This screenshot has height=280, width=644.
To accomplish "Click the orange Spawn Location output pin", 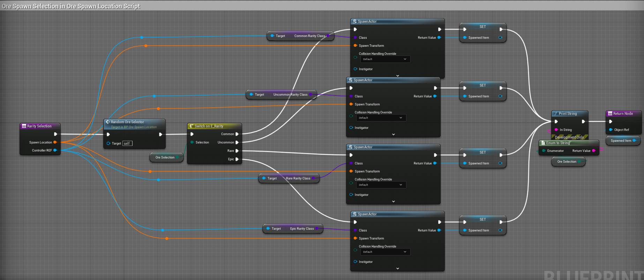I will (55, 142).
